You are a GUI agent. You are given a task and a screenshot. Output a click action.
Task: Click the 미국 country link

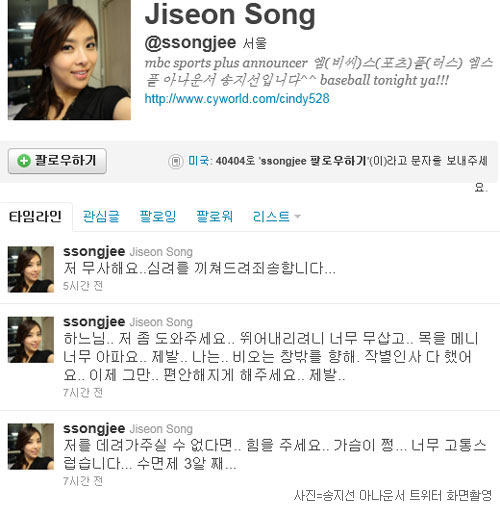(x=198, y=161)
